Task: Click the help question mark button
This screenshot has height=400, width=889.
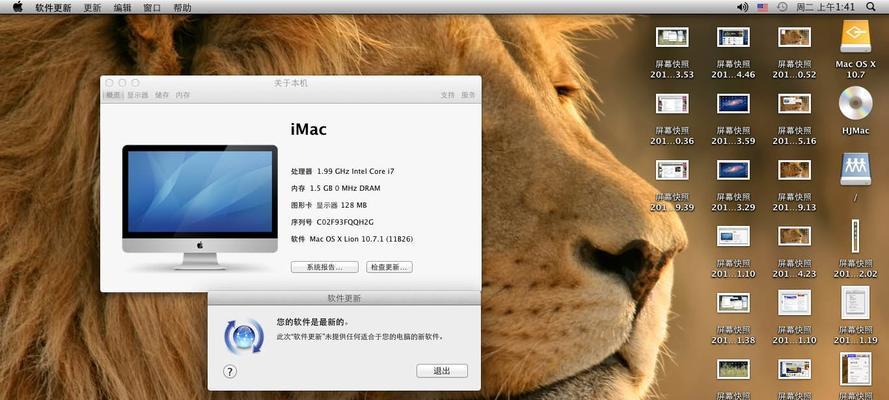Action: pos(230,372)
